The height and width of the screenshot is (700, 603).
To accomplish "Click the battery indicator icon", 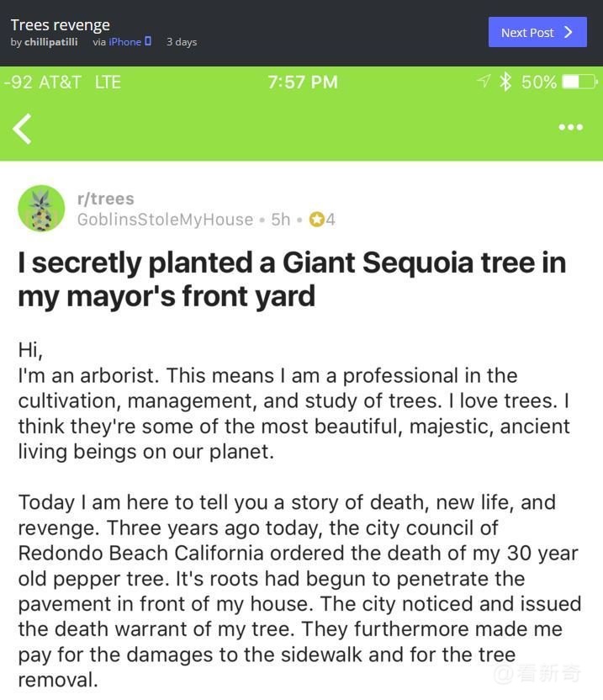I will [x=579, y=82].
